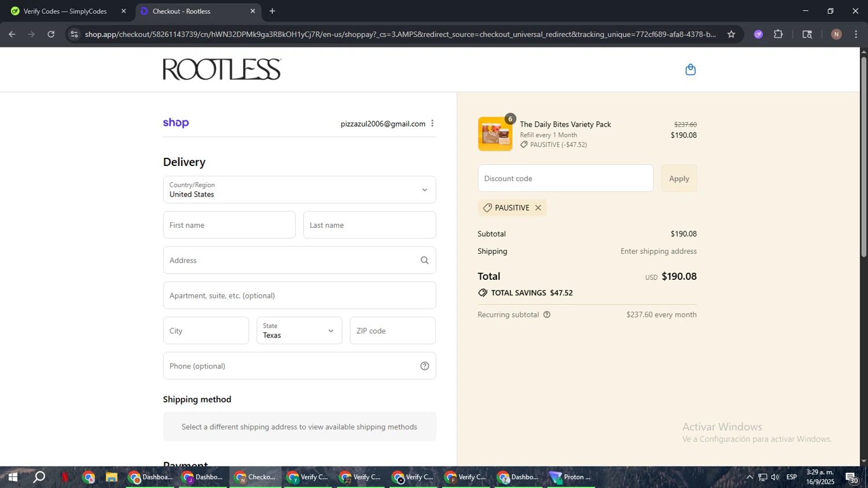Open the volume control in system tray
This screenshot has width=868, height=488.
point(775,477)
